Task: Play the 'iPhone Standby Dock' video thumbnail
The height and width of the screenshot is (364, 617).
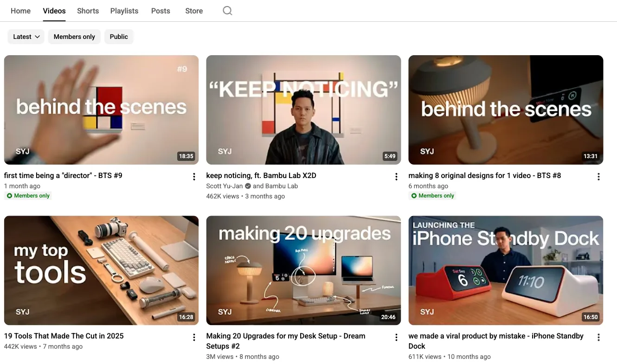Action: (506, 270)
